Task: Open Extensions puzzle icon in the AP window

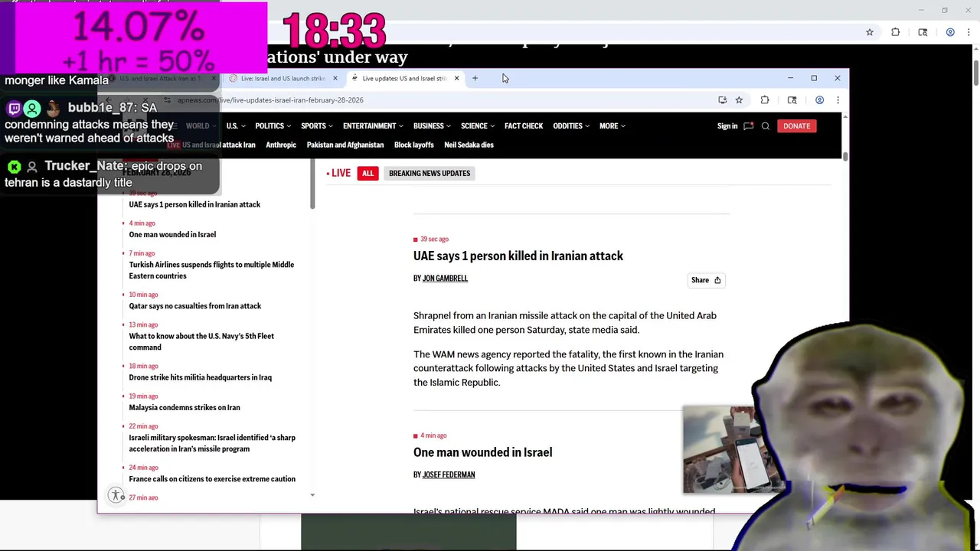Action: pyautogui.click(x=765, y=100)
